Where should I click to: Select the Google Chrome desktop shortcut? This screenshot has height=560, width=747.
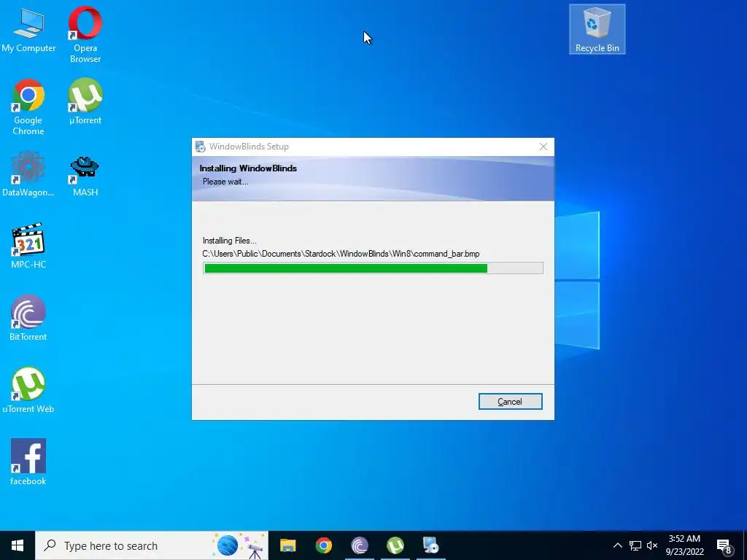[x=28, y=107]
